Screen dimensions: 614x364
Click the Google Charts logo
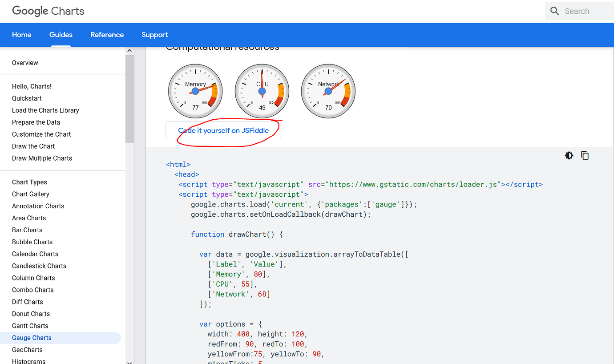(48, 11)
